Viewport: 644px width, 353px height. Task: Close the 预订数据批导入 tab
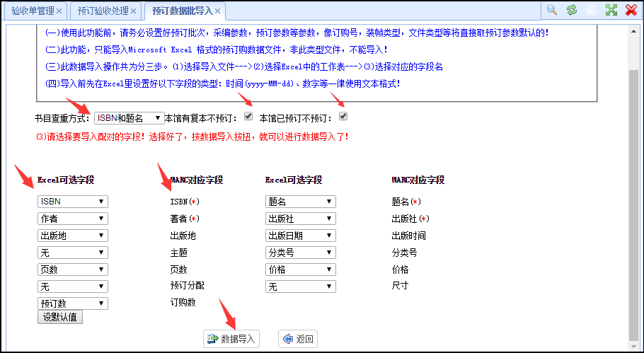[x=218, y=11]
